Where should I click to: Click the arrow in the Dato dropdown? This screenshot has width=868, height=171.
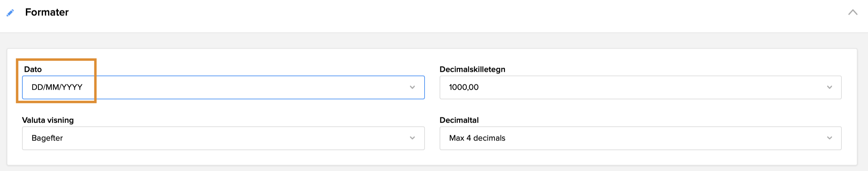pos(412,87)
